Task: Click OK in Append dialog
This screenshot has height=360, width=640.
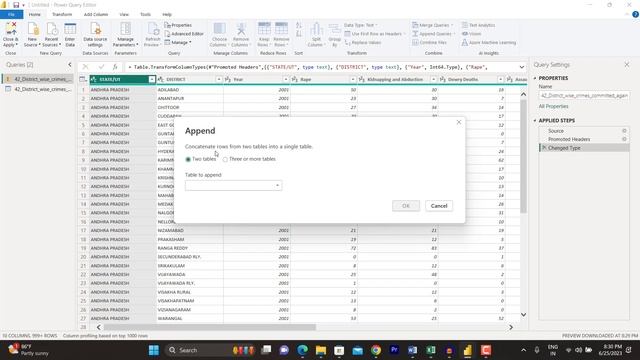Action: point(406,206)
